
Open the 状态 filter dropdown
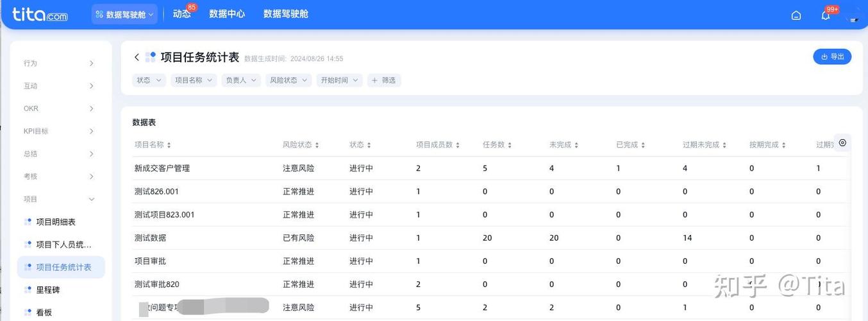tap(149, 80)
